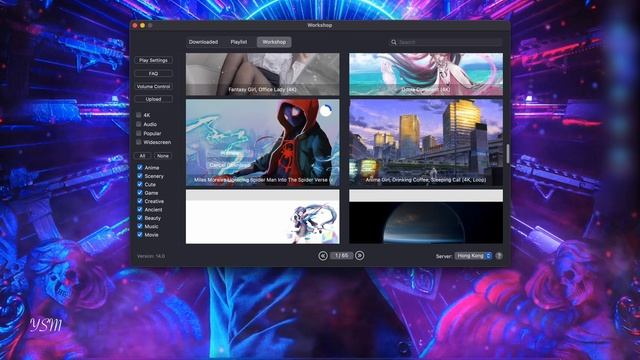Screen dimensions: 640x360
Task: Uncheck the Beauty category
Action: (x=140, y=218)
